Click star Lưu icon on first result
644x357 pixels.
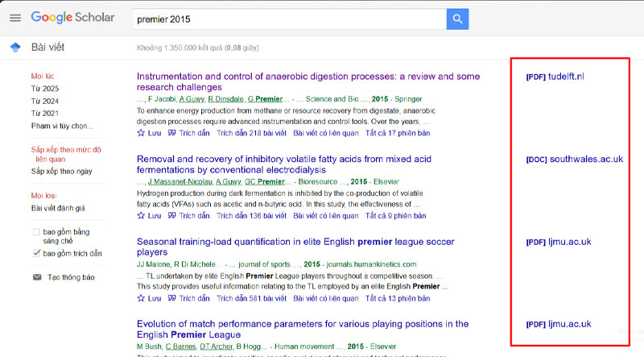[141, 132]
